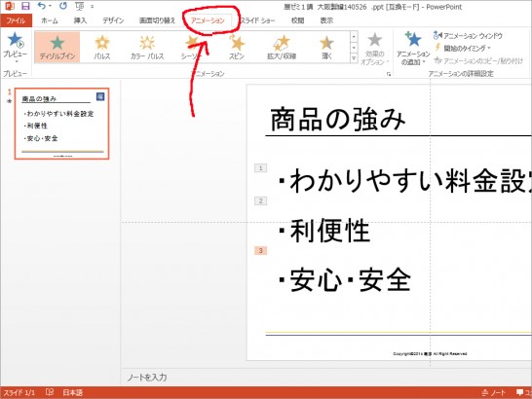Click the spell check status bar icon
Viewport: 532px width, 399px height.
(50, 392)
